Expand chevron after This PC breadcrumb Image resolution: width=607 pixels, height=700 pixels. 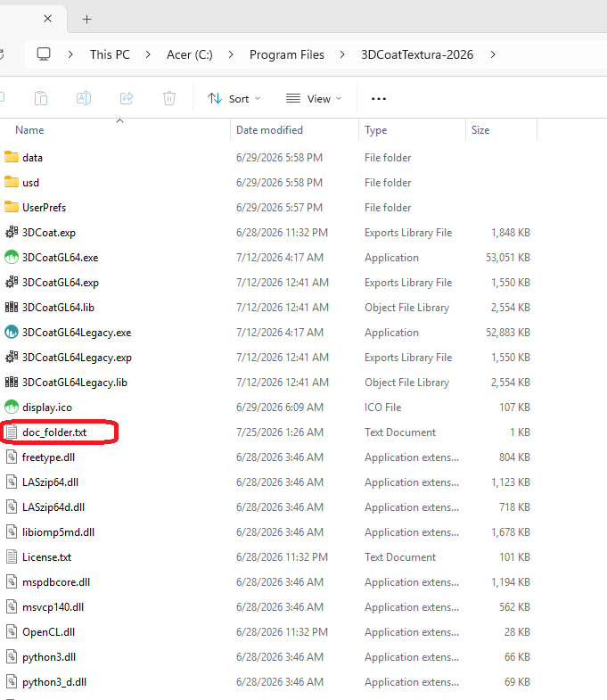pos(148,54)
